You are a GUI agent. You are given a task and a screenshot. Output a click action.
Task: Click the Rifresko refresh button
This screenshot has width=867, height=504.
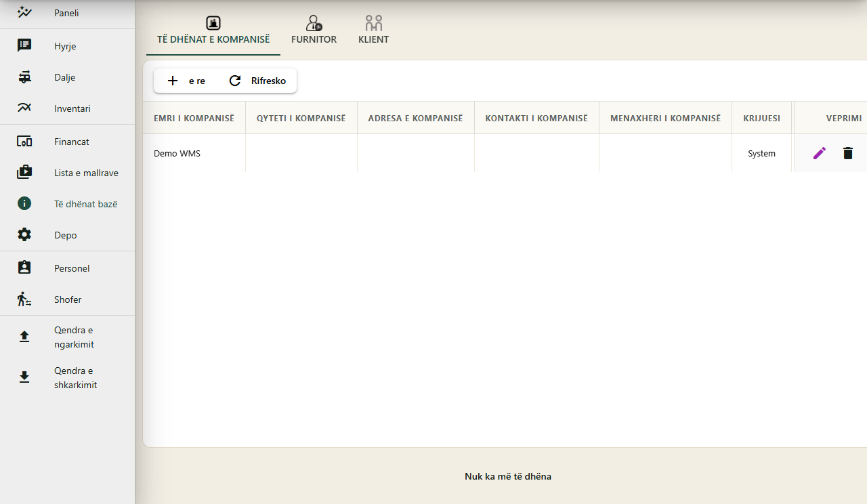point(257,81)
